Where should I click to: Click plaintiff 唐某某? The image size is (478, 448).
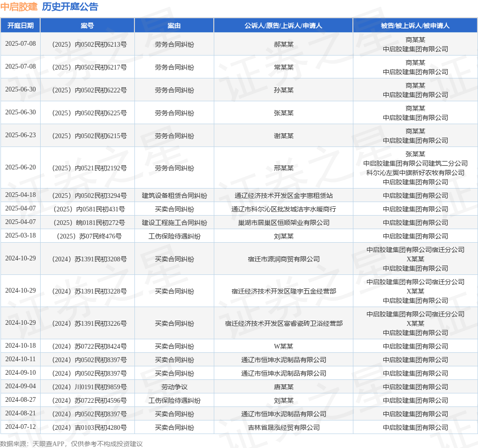[x=283, y=387]
